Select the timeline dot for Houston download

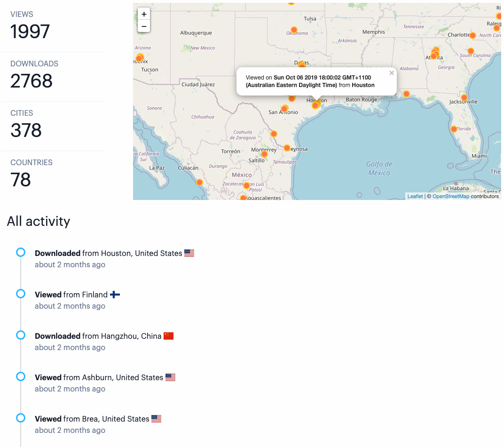pyautogui.click(x=21, y=253)
